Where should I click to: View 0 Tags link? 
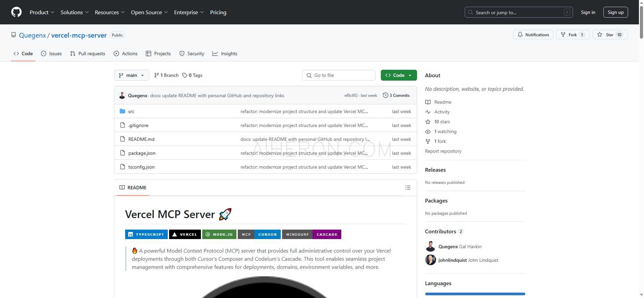(192, 75)
